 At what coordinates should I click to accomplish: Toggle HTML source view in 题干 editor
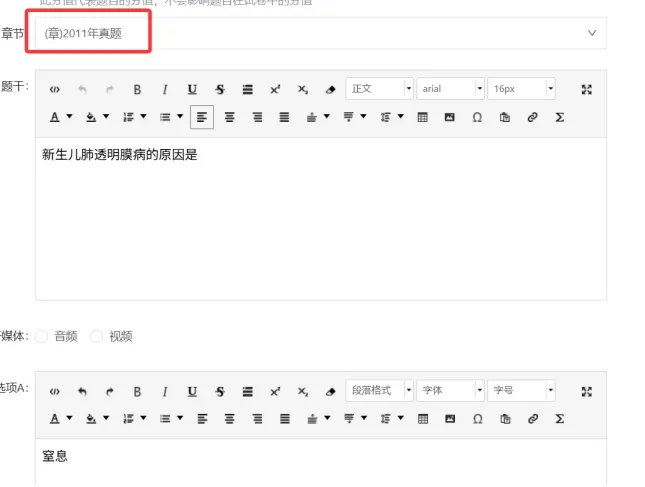[54, 89]
